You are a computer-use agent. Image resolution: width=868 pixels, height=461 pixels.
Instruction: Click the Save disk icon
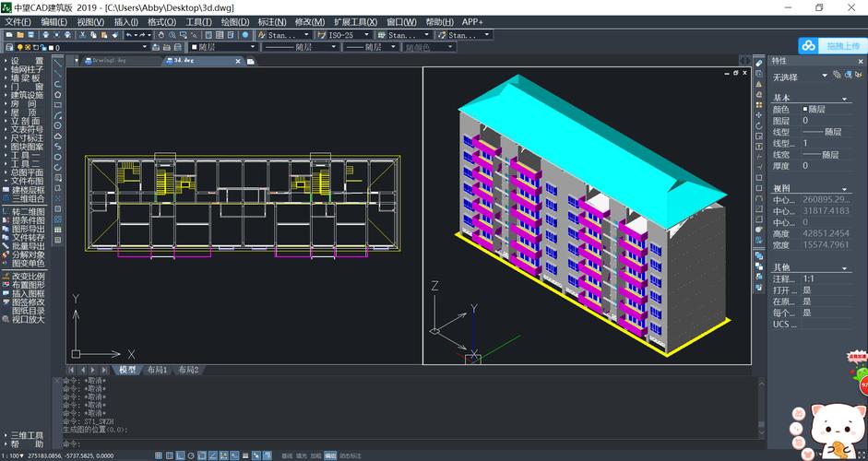30,34
